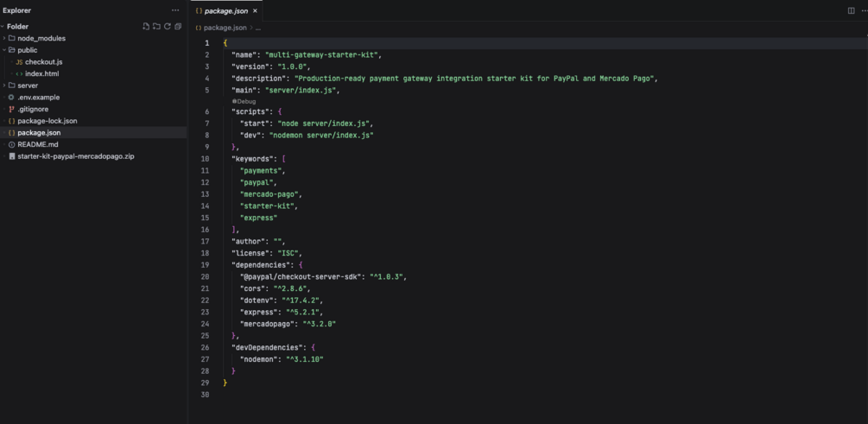868x424 pixels.
Task: Select the package.json editor tab
Action: 227,11
